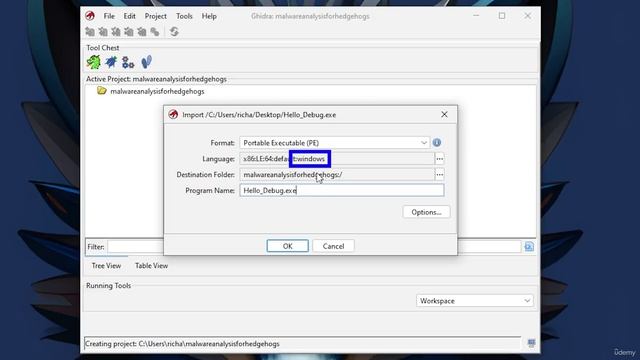Click the Filter text field
Image resolution: width=640 pixels, height=360 pixels.
tap(314, 247)
